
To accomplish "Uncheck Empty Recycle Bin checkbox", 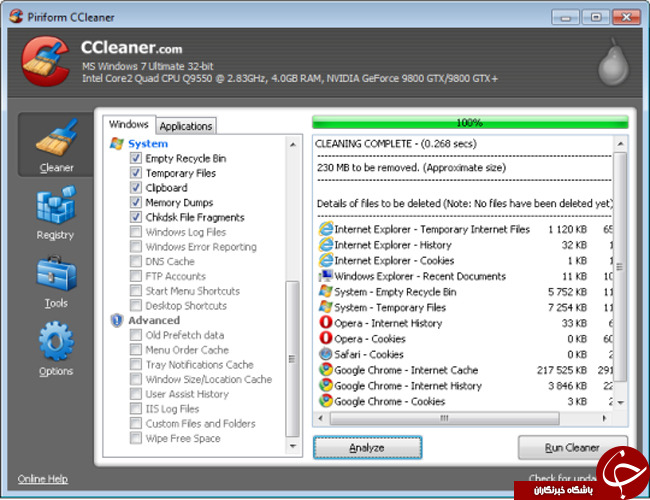I will click(136, 158).
